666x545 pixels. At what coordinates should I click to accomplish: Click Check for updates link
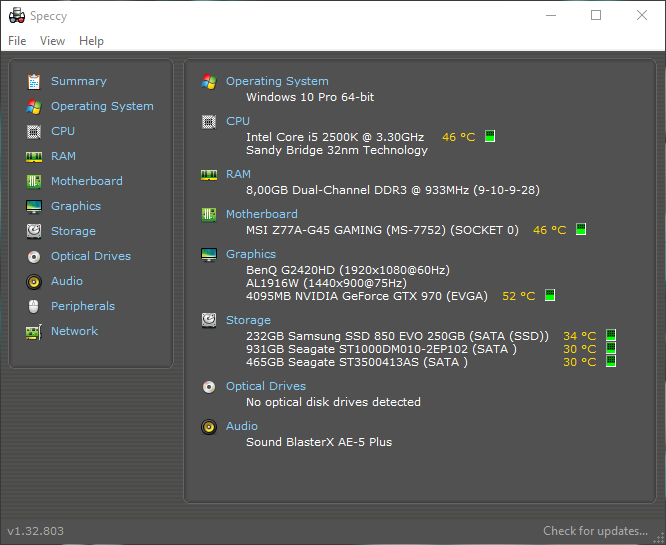click(595, 531)
